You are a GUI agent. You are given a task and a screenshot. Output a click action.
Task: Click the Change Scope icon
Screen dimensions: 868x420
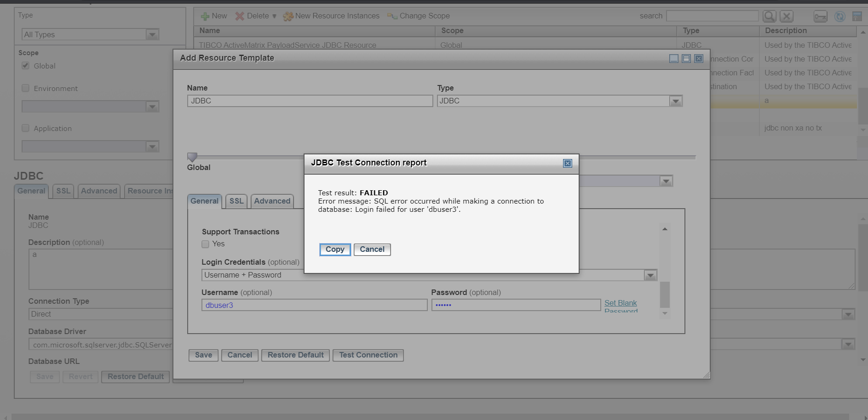392,16
